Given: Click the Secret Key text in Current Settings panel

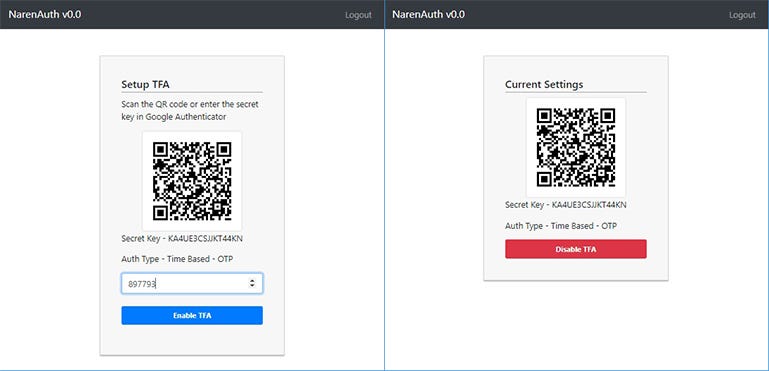Looking at the screenshot, I should (565, 205).
